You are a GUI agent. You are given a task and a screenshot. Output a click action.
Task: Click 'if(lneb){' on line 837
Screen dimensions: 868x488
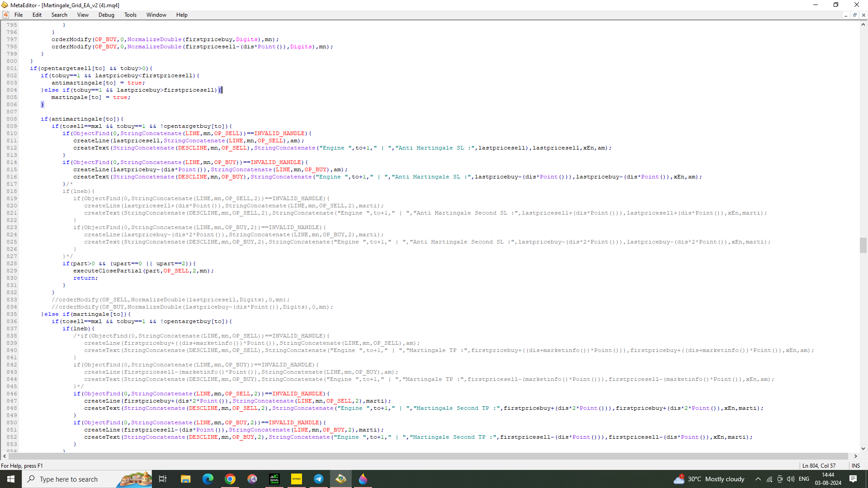(79, 328)
